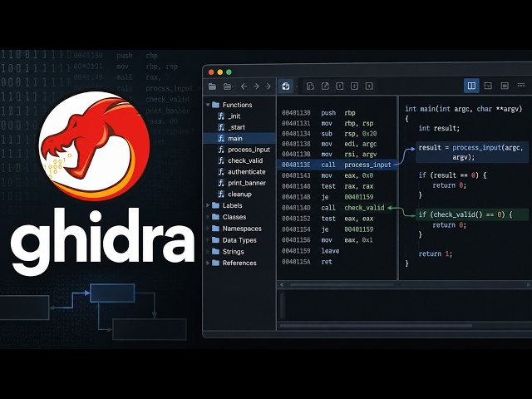Select the _init function label
The width and height of the screenshot is (532, 399).
[x=234, y=116]
